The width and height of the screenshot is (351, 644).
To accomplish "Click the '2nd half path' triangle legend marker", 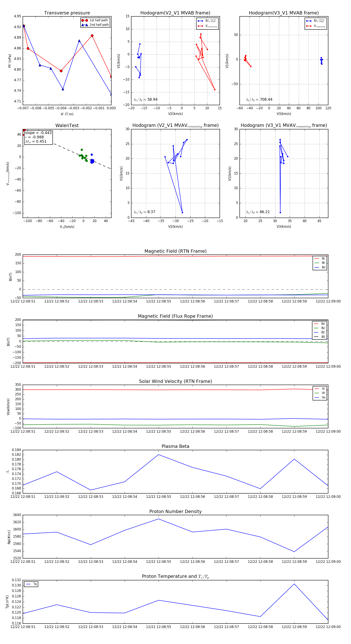I will (x=85, y=25).
